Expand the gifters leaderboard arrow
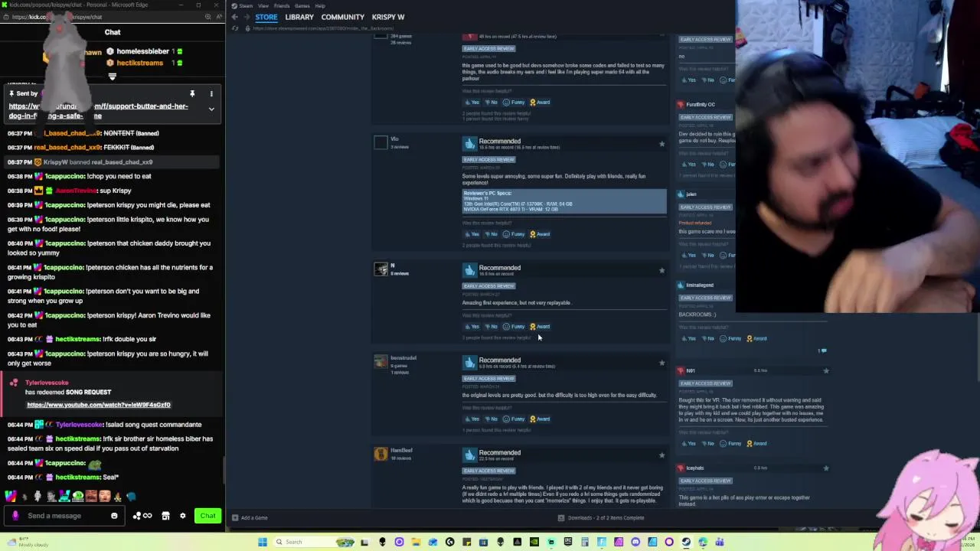The height and width of the screenshot is (551, 980). point(113,77)
